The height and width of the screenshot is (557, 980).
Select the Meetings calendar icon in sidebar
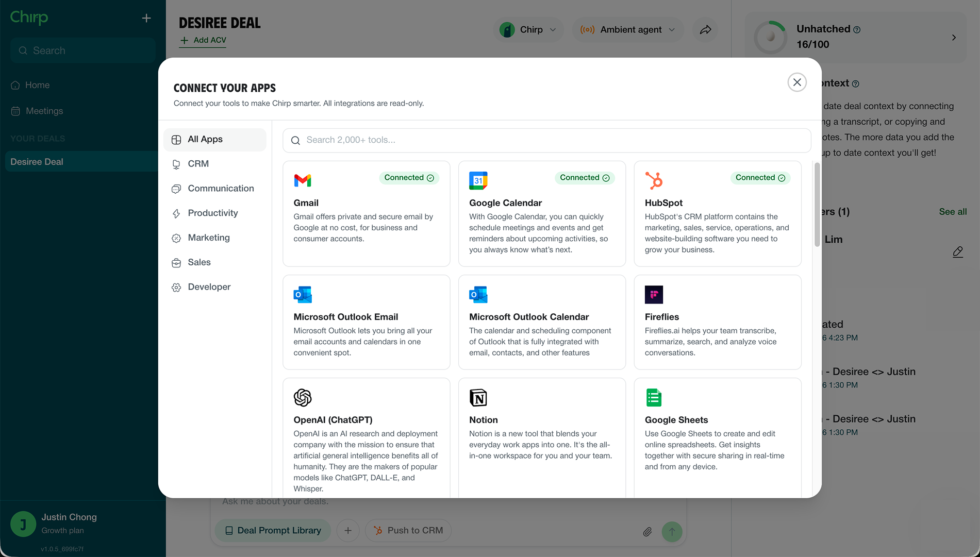(x=16, y=111)
